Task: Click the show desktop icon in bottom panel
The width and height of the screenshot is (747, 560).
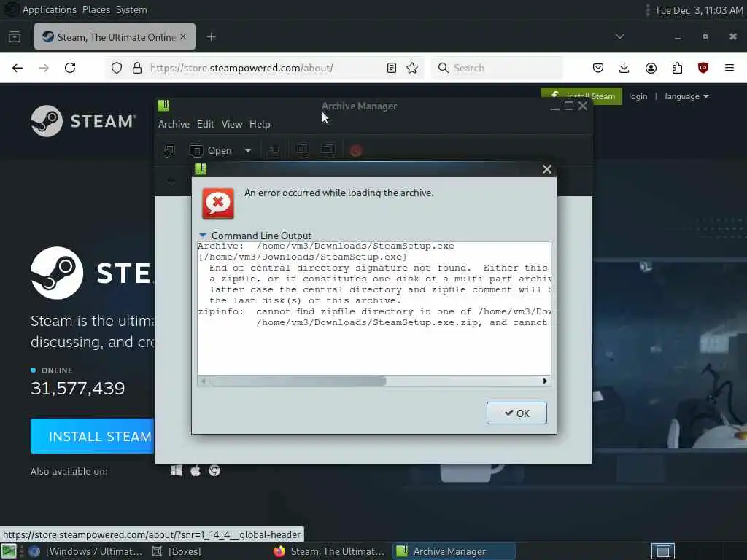Action: [9, 551]
